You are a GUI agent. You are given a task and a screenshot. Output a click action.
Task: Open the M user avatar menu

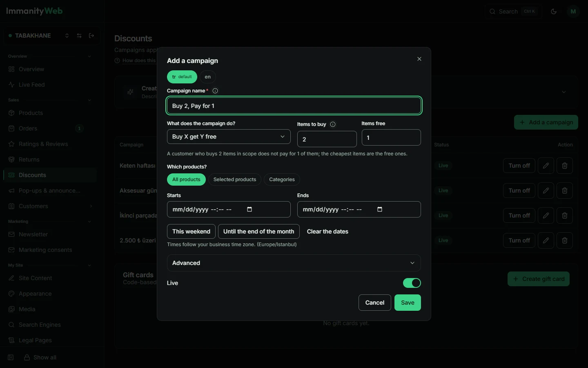(x=573, y=11)
